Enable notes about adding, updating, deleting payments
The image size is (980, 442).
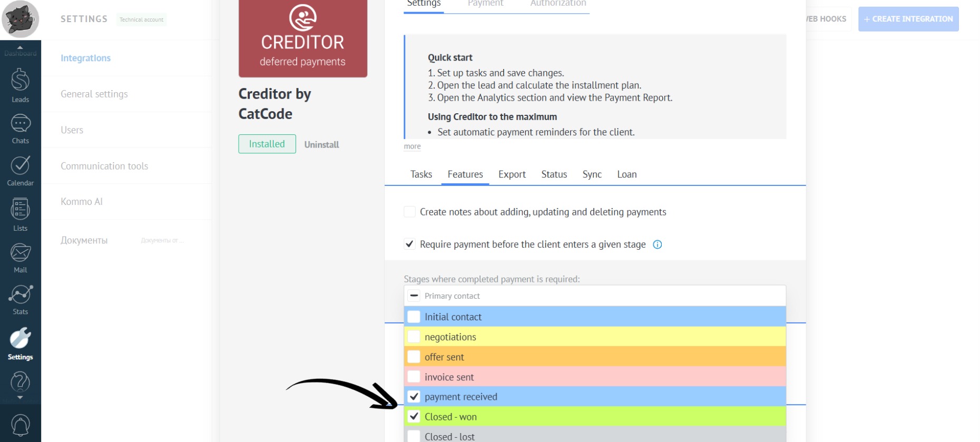[409, 212]
